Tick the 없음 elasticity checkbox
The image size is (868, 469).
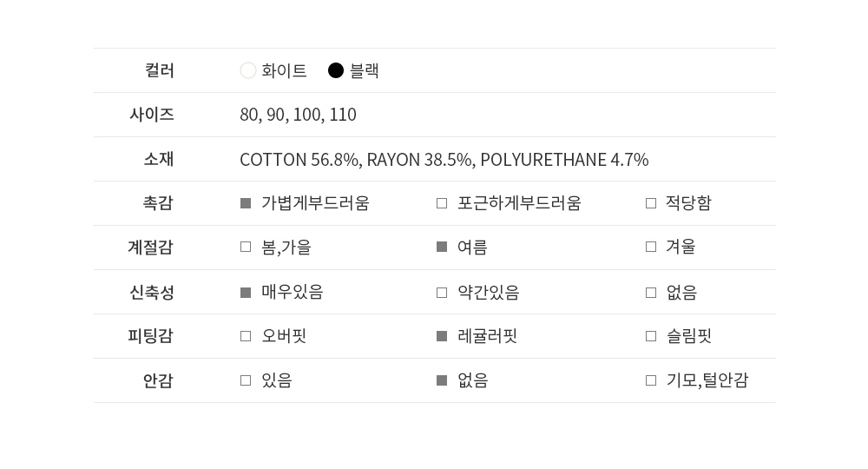651,293
